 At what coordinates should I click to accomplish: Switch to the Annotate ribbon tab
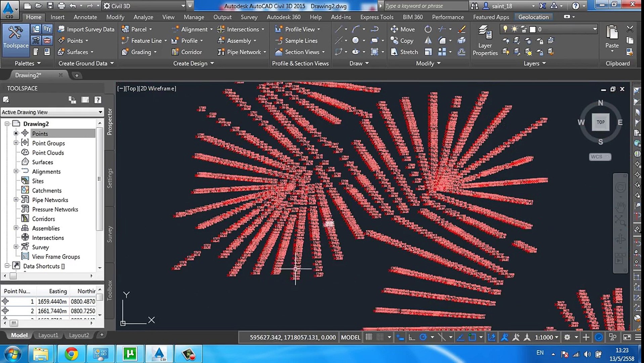click(85, 17)
